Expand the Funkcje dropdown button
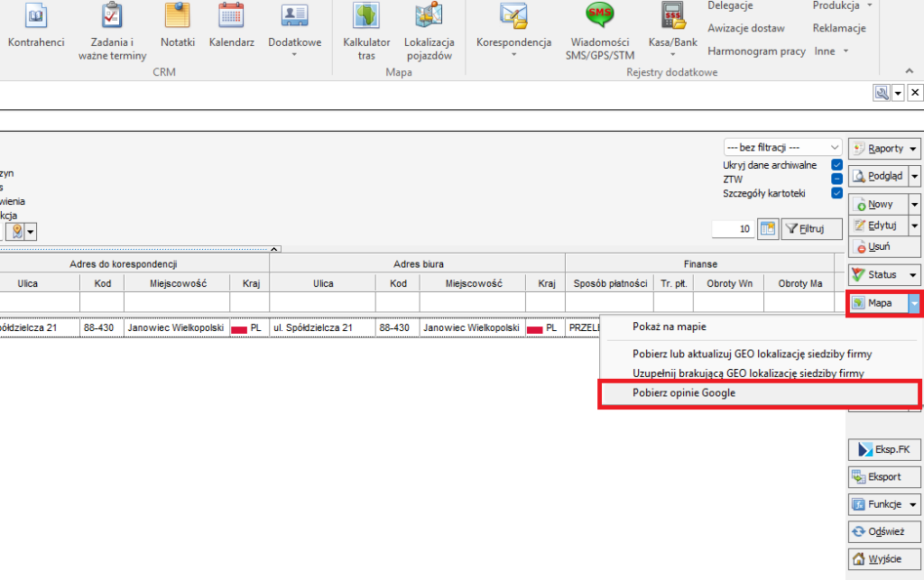The image size is (924, 580). coord(913,504)
